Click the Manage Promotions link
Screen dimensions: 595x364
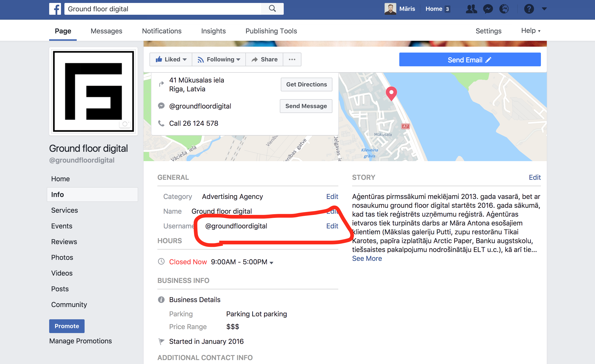[x=80, y=341]
